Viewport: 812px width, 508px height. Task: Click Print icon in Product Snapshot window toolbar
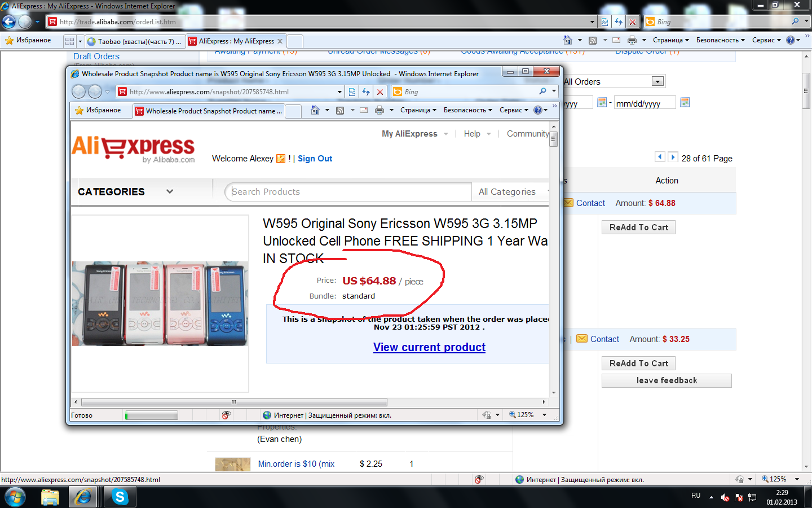[x=379, y=110]
